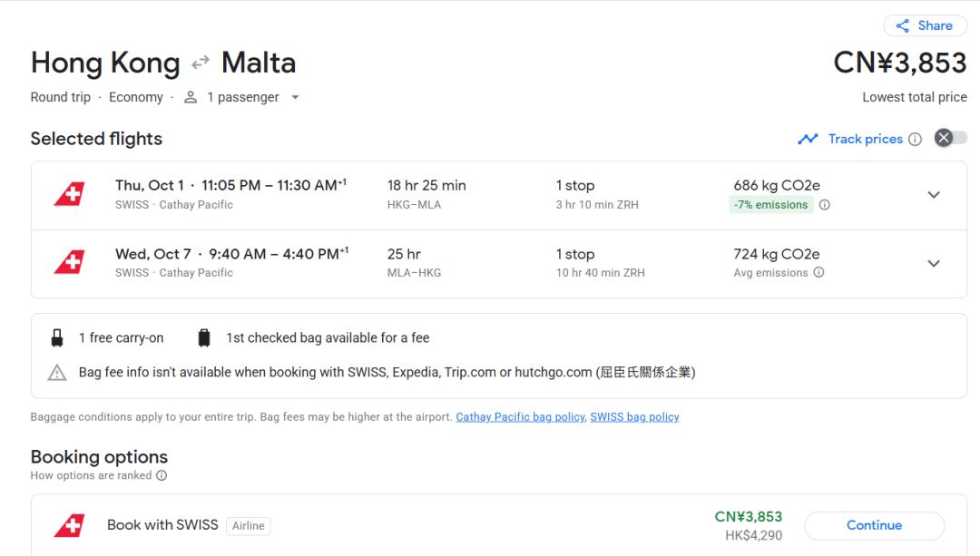Click the -7% emissions badge
This screenshot has width=980, height=556.
(770, 205)
